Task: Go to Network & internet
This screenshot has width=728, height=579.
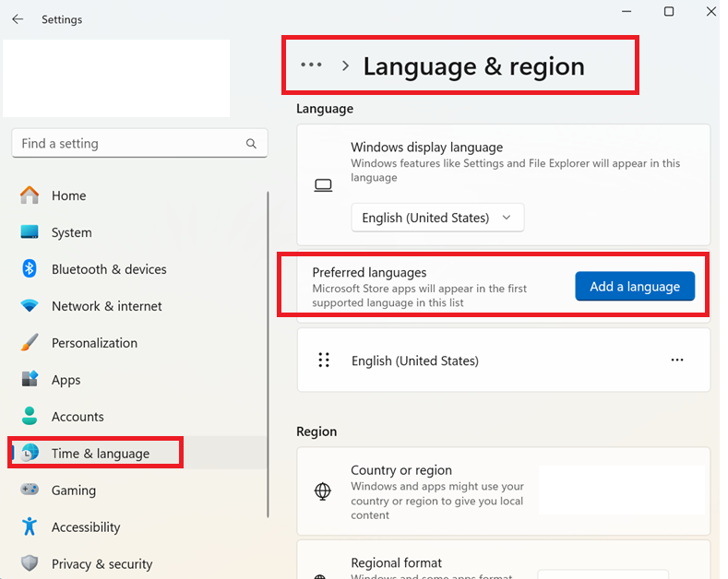Action: pos(107,306)
